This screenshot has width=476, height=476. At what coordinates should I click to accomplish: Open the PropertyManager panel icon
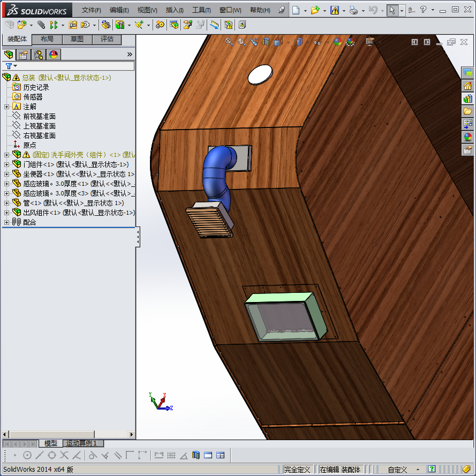pyautogui.click(x=24, y=55)
